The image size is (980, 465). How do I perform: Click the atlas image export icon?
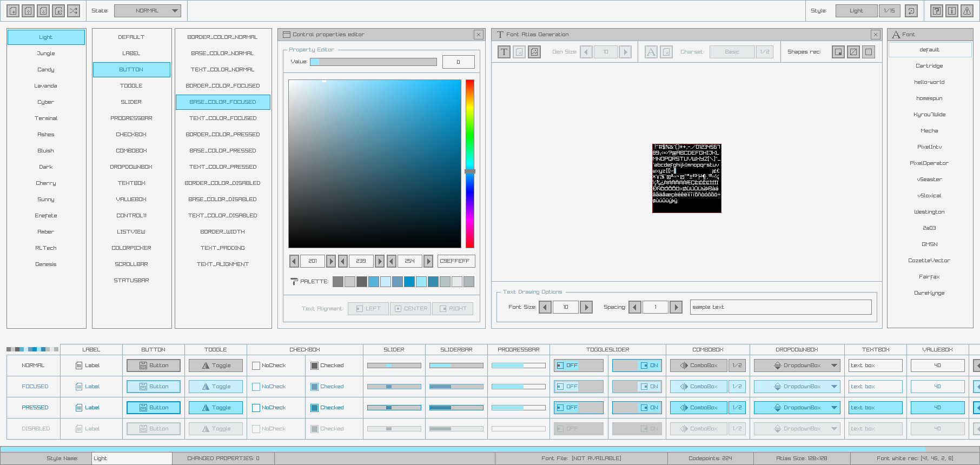pyautogui.click(x=534, y=52)
